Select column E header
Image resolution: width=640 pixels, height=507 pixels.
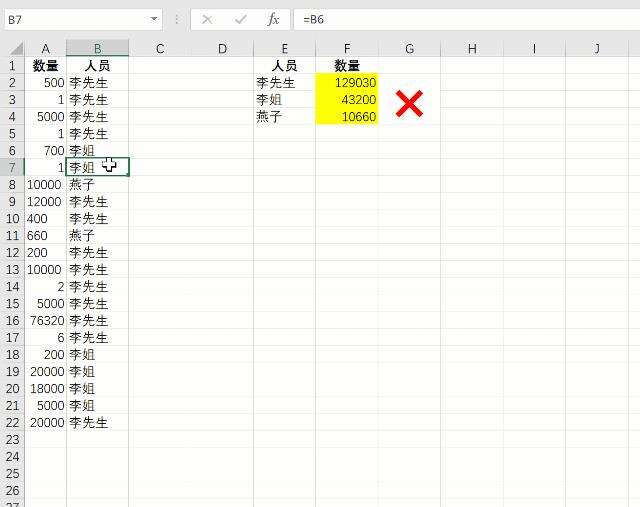click(x=285, y=49)
